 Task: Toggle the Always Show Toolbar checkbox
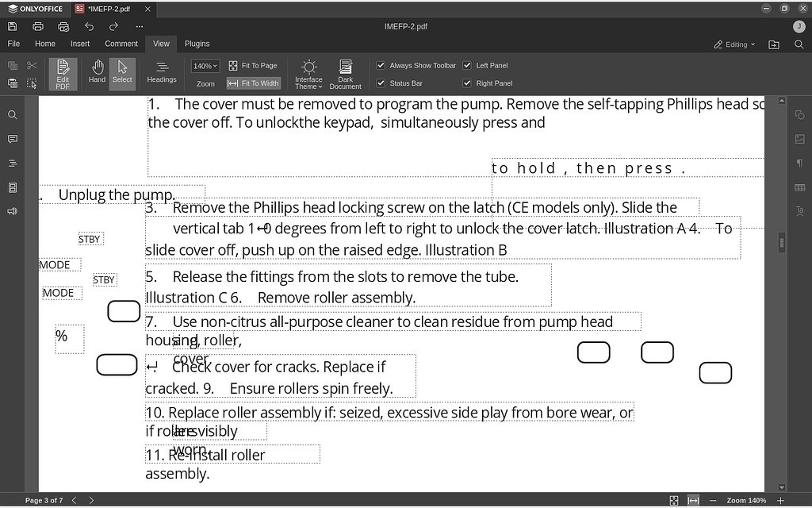click(x=381, y=65)
